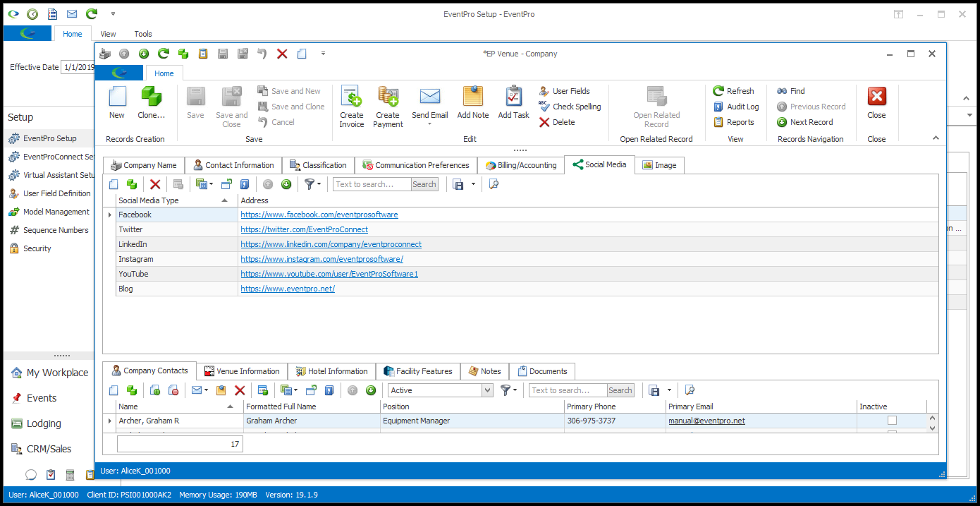Click the Add Note ribbon icon
This screenshot has width=980, height=506.
473,102
